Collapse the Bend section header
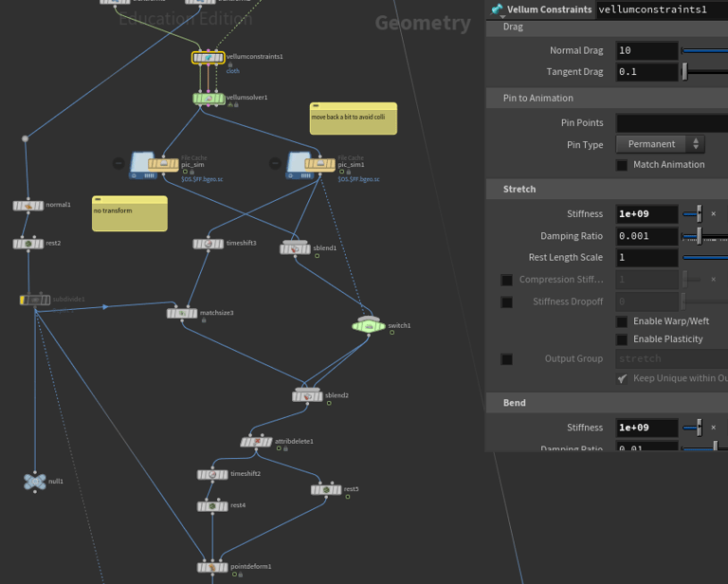728x584 pixels. [x=607, y=403]
